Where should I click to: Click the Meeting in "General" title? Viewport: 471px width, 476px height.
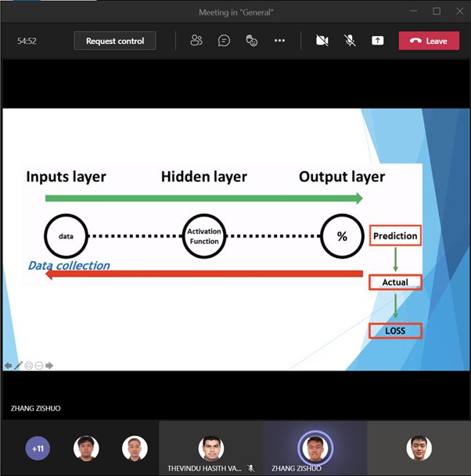click(235, 13)
